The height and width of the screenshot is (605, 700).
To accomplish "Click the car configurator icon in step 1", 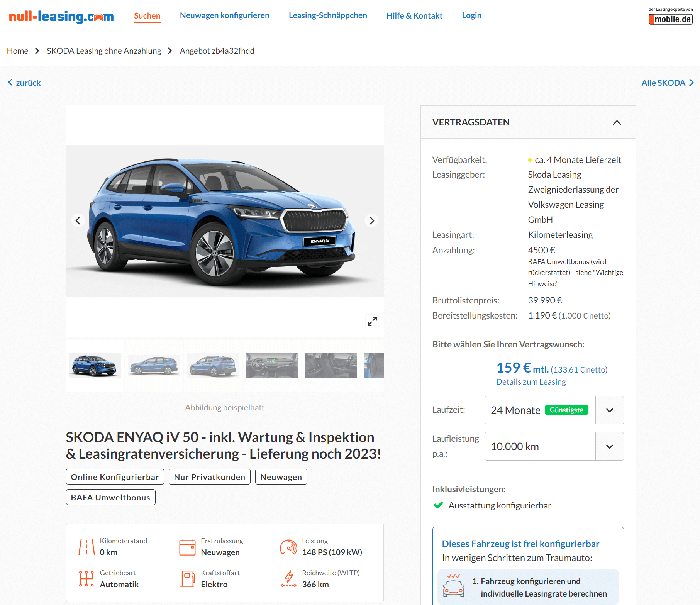I will 454,585.
